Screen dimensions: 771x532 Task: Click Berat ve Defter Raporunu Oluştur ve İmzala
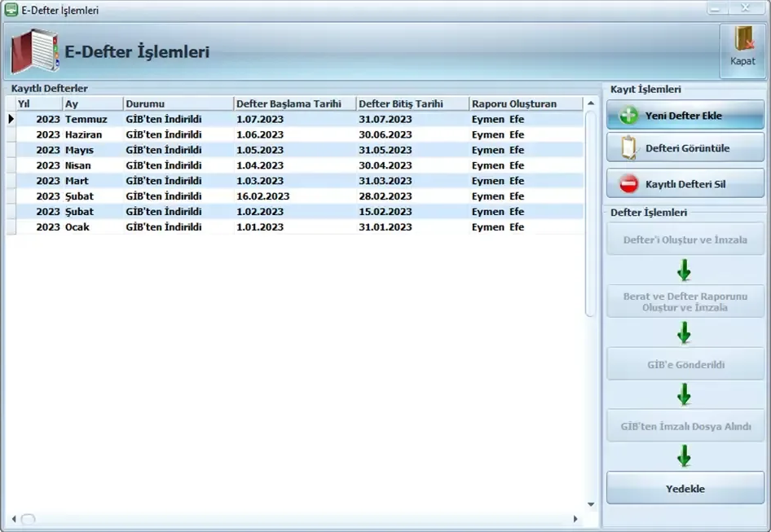coord(685,301)
